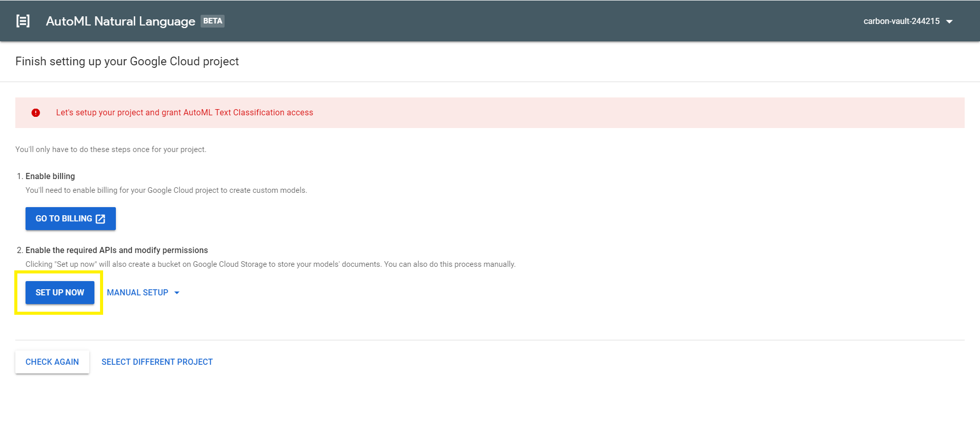Click the 'Finish setting up your Google Cloud project' heading

(127, 61)
